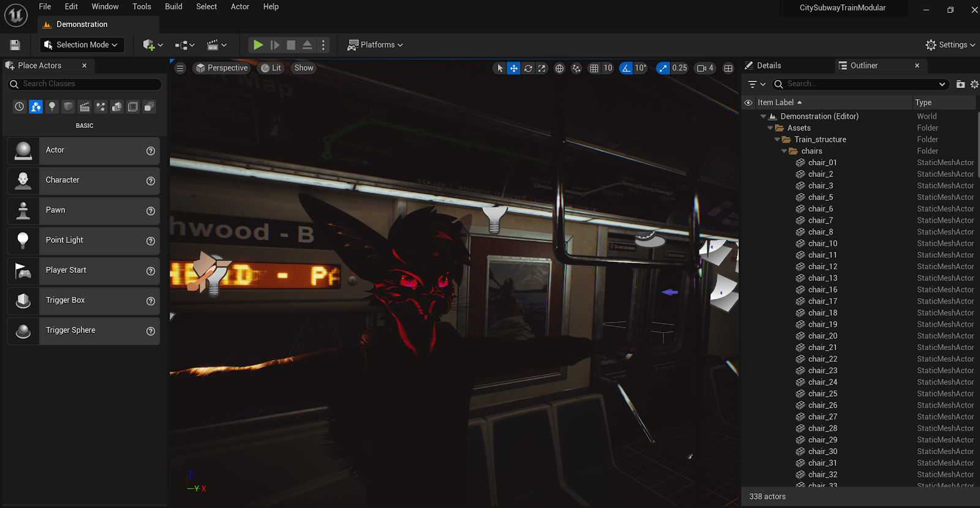
Task: Open the Outliner filter dropdown
Action: pos(757,84)
